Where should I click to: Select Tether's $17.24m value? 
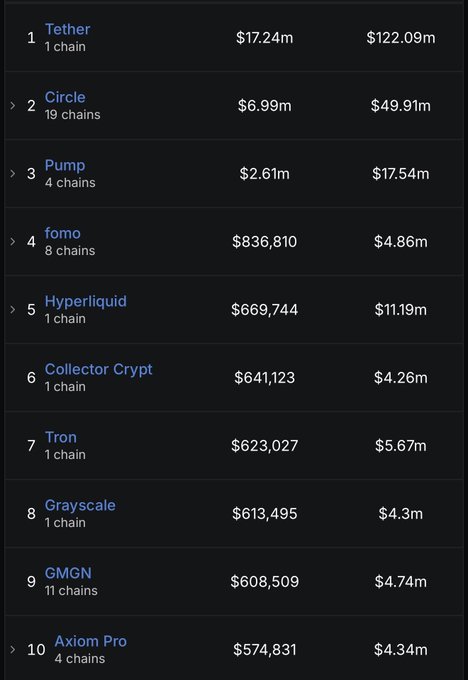265,38
